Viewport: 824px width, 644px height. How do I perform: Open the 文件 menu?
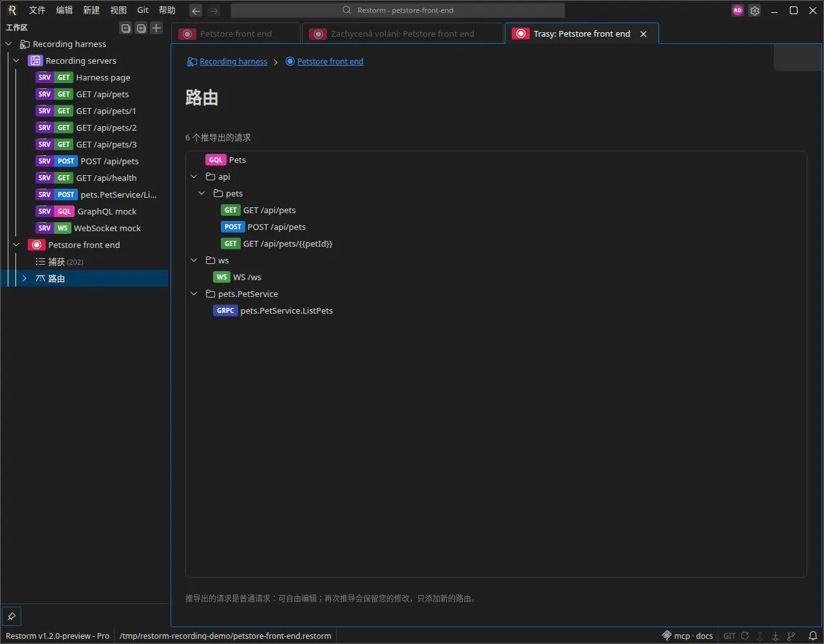coord(37,10)
